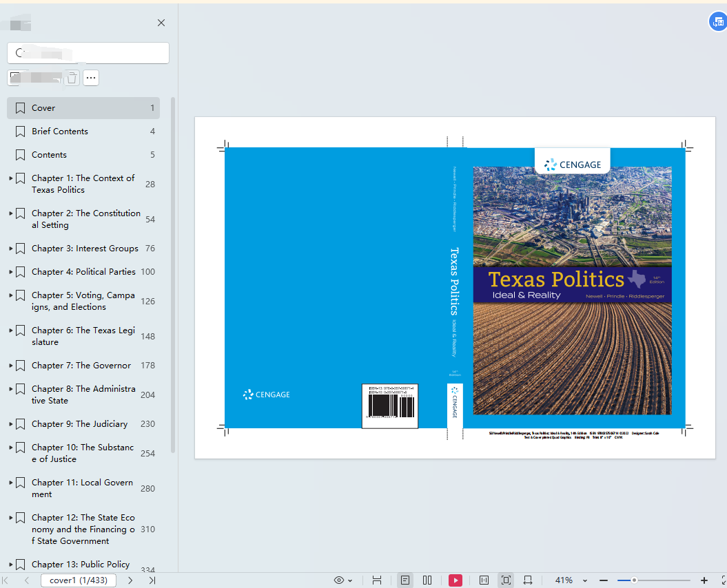Jump to Chapter 9: The Judiciary
The height and width of the screenshot is (588, 727).
click(79, 424)
